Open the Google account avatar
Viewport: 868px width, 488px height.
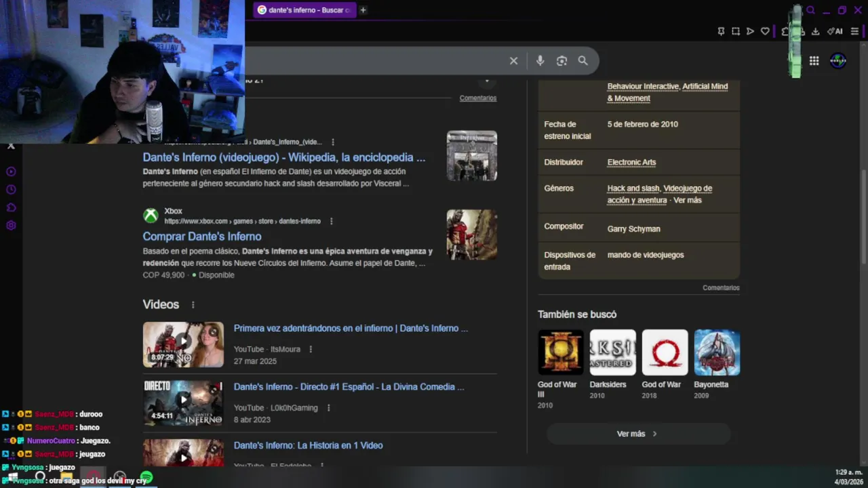click(x=838, y=61)
